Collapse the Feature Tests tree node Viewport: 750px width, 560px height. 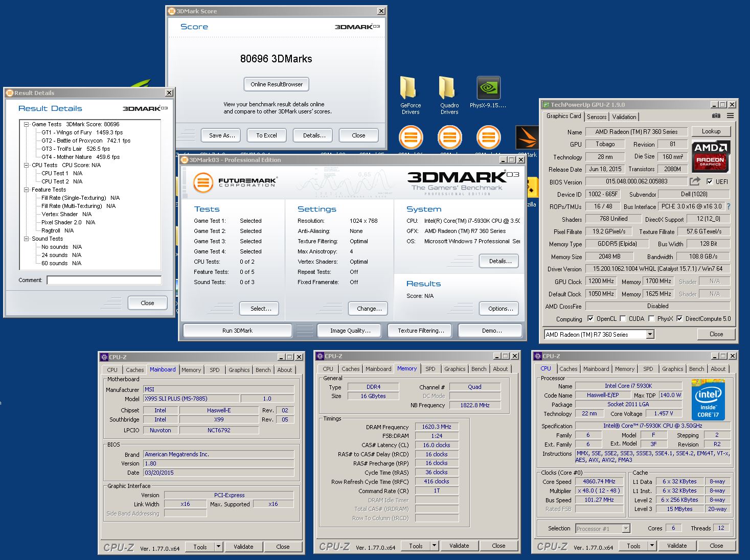27,190
